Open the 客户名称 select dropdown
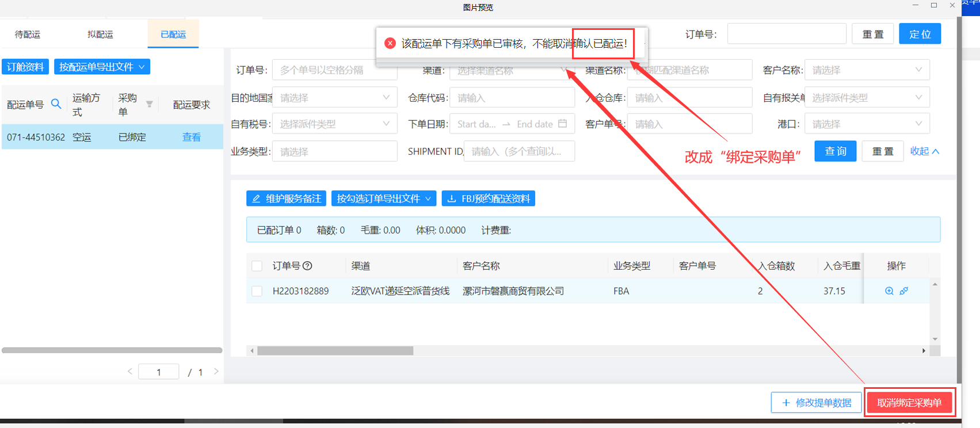 tap(866, 70)
